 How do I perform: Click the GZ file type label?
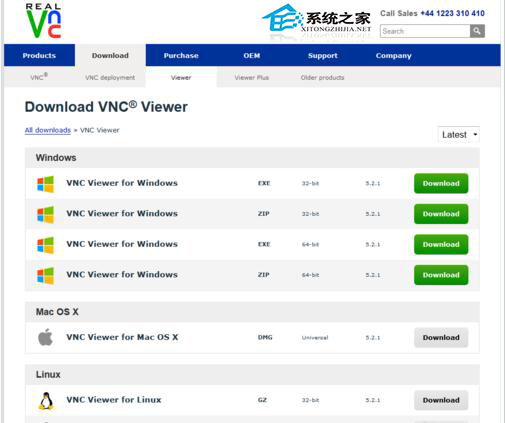pos(262,400)
